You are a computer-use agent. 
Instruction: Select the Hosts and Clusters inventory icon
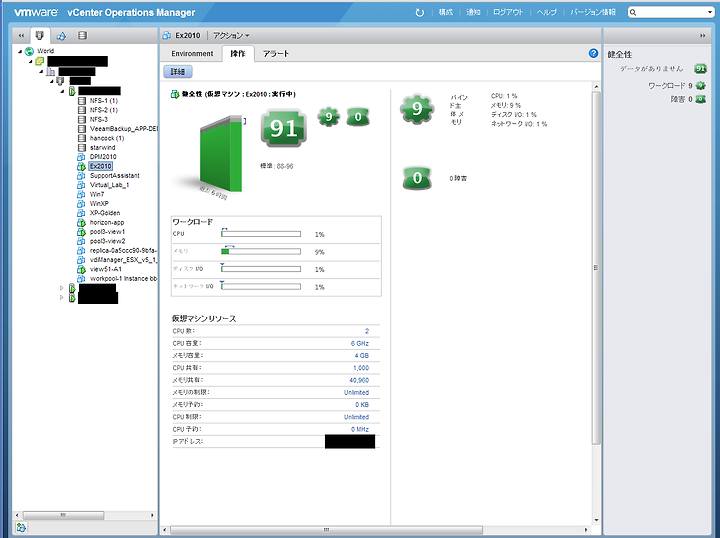tap(39, 35)
